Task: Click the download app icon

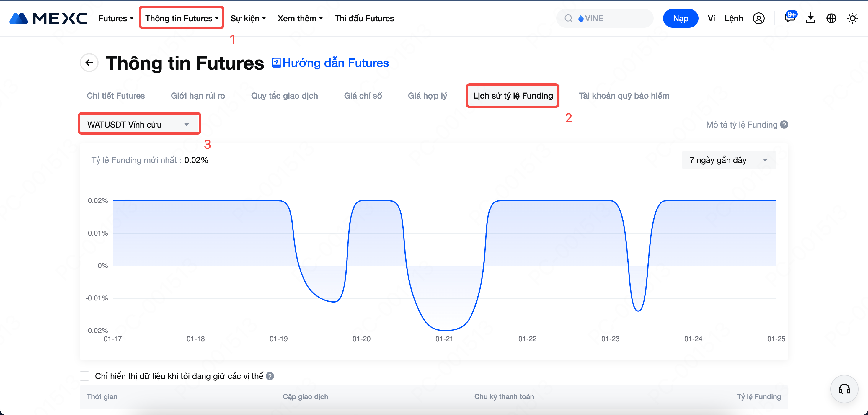Action: [810, 18]
